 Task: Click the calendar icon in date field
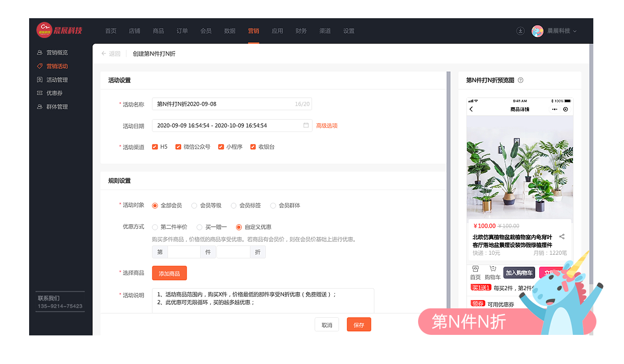[x=306, y=125]
